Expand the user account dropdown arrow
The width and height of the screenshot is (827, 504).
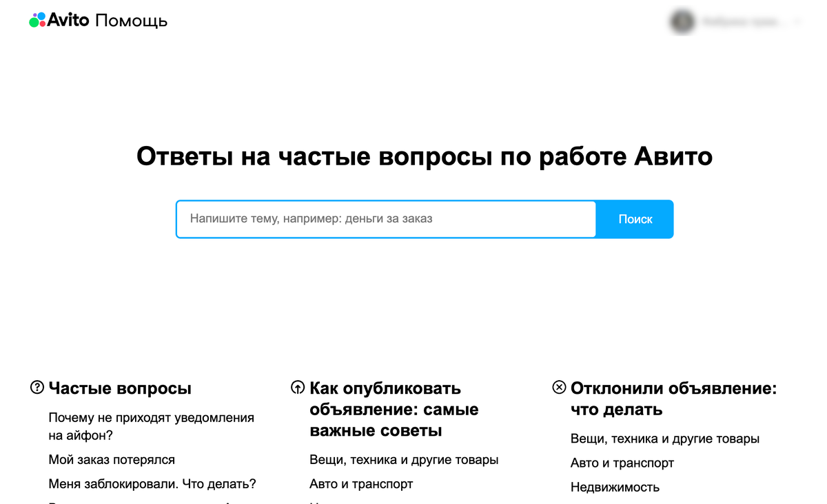tap(797, 22)
